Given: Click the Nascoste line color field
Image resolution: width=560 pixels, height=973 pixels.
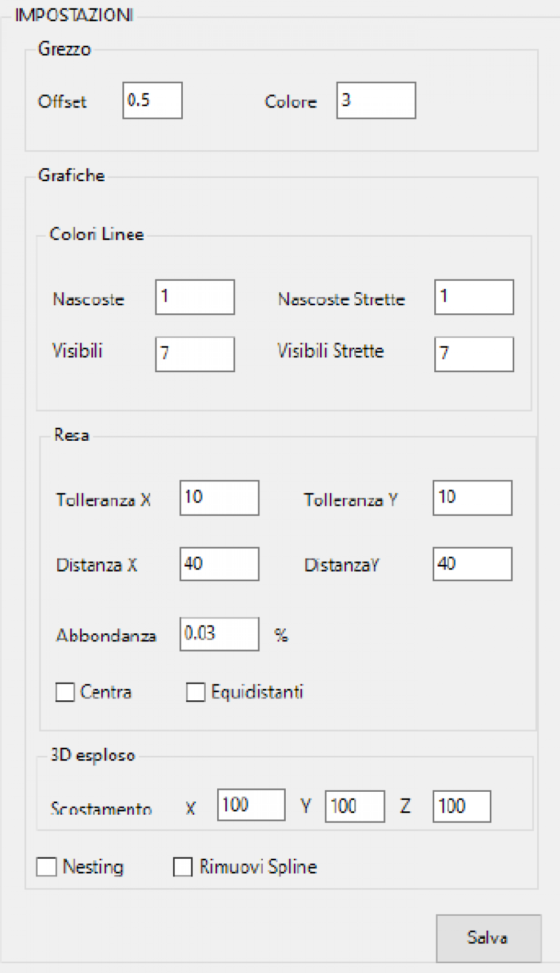Looking at the screenshot, I should [x=195, y=297].
